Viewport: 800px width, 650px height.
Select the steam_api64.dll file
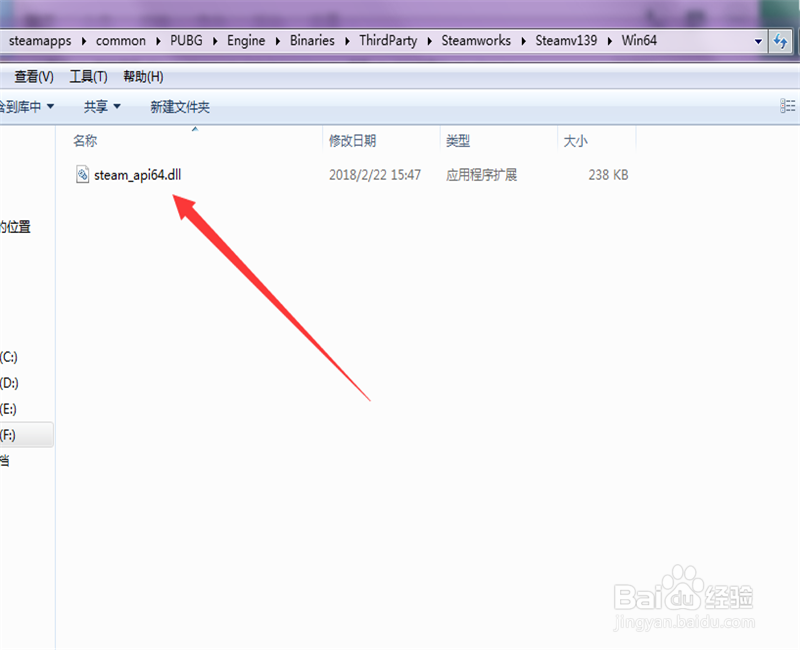tap(137, 175)
